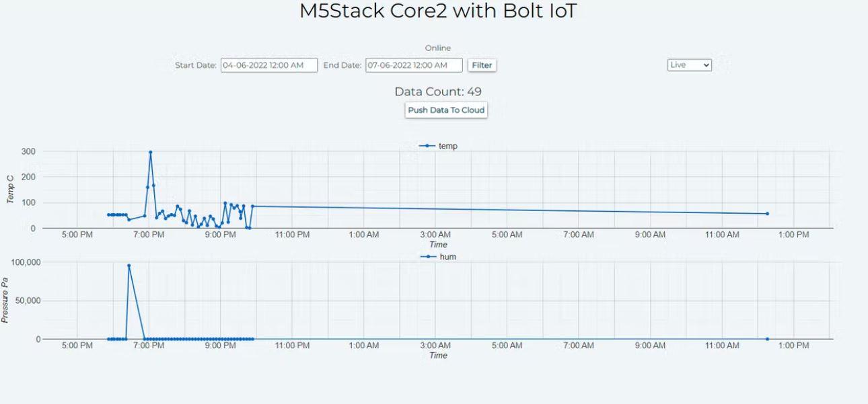Click the last temp data point after 12:00 PM
The width and height of the screenshot is (868, 404).
tap(767, 214)
